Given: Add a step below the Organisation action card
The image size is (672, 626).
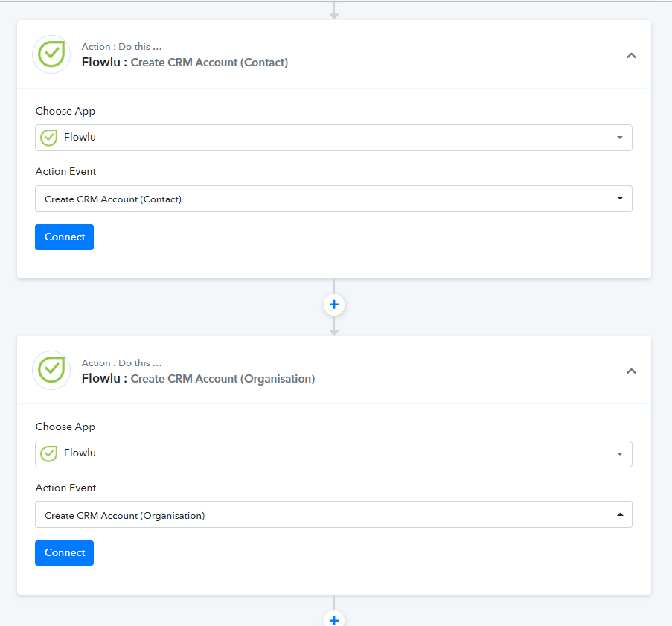Looking at the screenshot, I should tap(334, 619).
